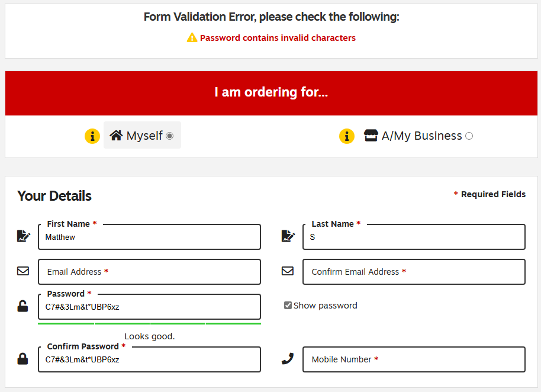The height and width of the screenshot is (392, 541).
Task: Click the signature icon beside Last Name
Action: (288, 236)
